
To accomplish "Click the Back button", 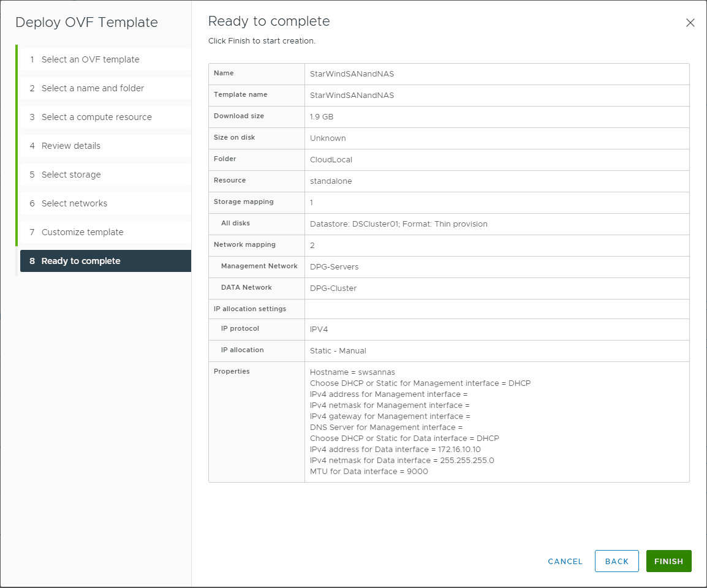I will pyautogui.click(x=616, y=561).
